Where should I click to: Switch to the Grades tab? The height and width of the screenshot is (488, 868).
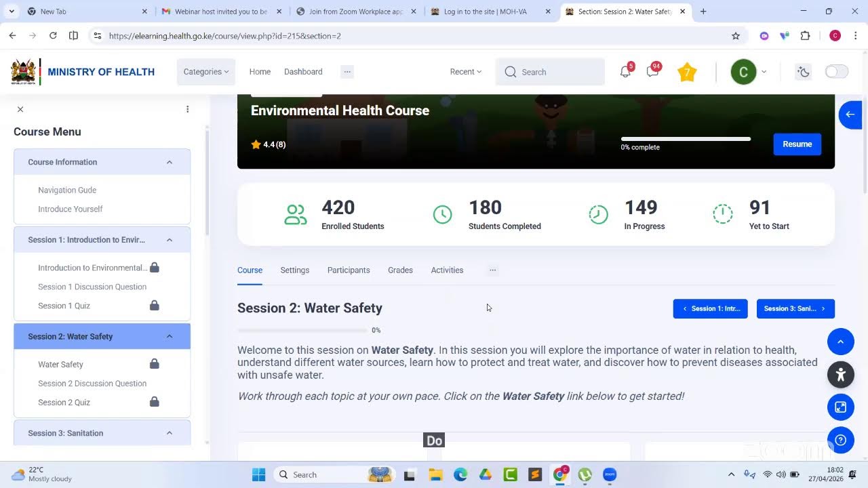click(x=400, y=270)
